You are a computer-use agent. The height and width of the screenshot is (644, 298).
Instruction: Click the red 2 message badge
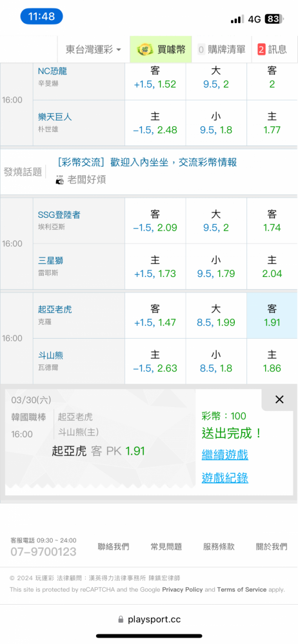click(x=261, y=50)
